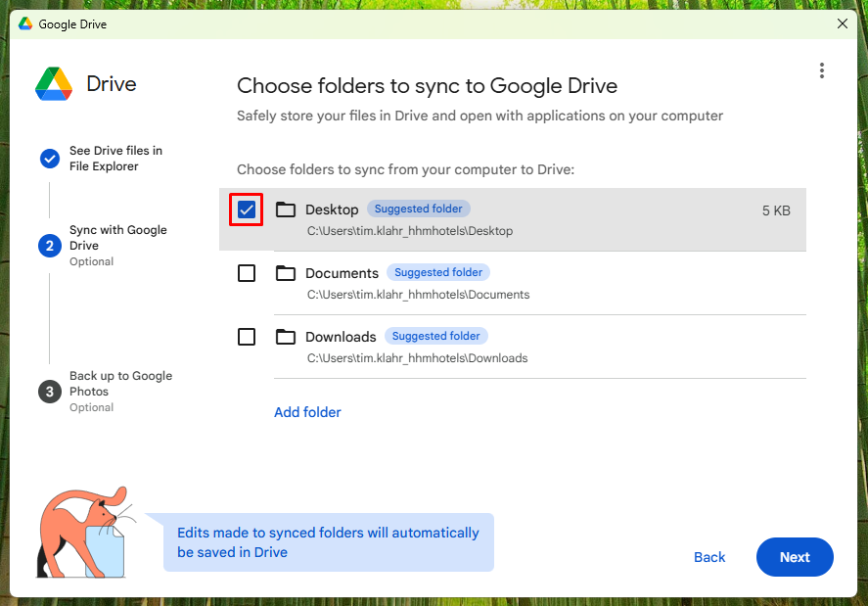Click the Downloads folder icon
The height and width of the screenshot is (606, 868).
pos(286,337)
